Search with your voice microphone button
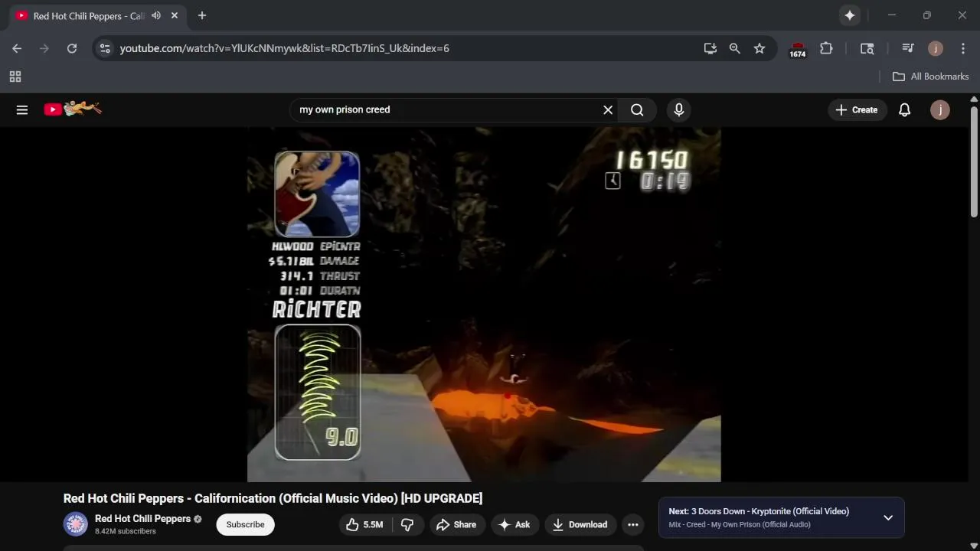 point(678,109)
